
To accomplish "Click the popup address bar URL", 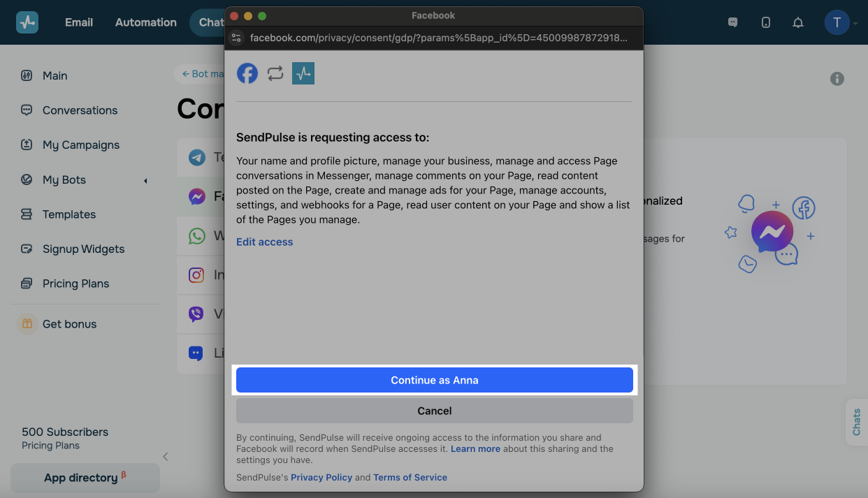I will tap(438, 38).
